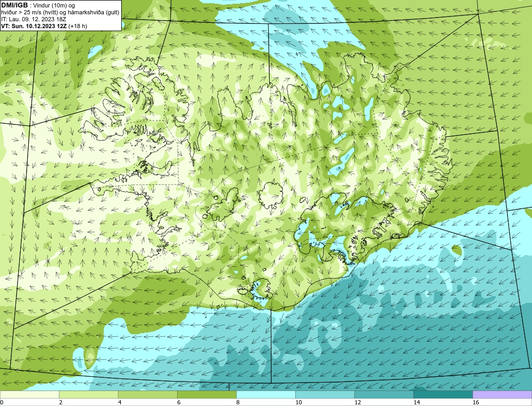532x406 pixels.
Task: Click the DMI/IGB title text
Action: [x=14, y=5]
